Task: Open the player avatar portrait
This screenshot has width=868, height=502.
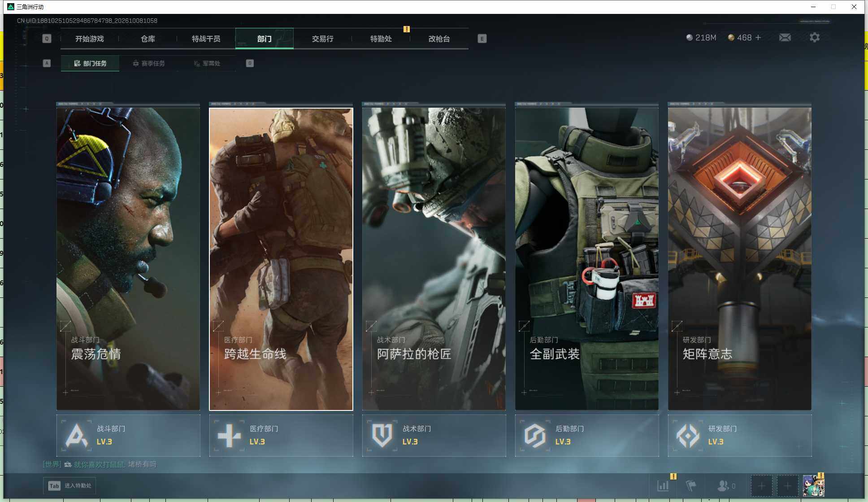Action: tap(813, 486)
